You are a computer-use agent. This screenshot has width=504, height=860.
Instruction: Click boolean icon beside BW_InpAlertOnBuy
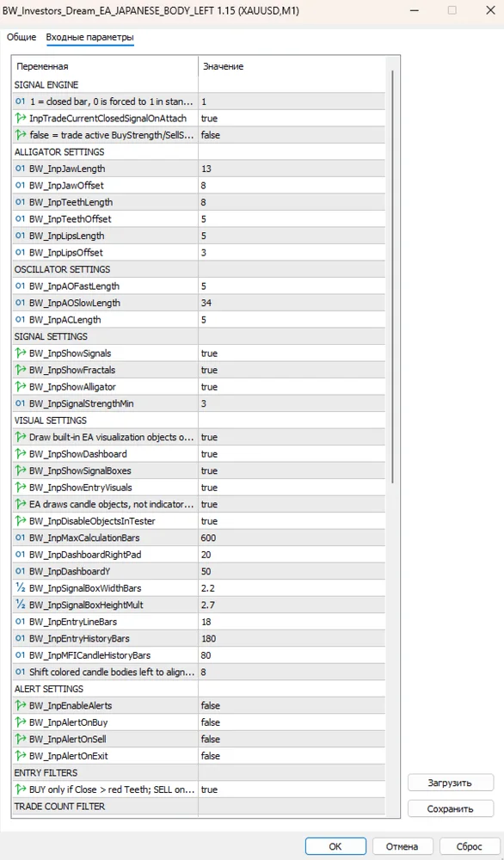click(21, 722)
